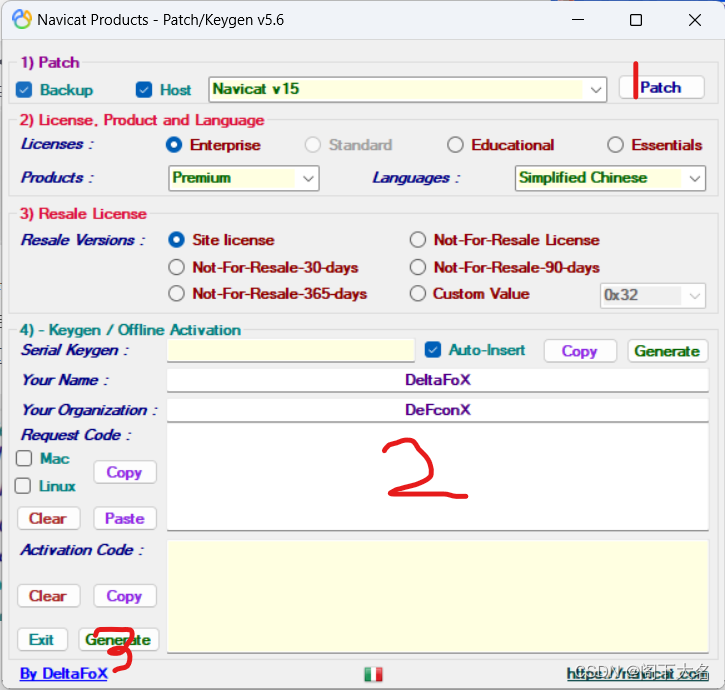725x690 pixels.
Task: Click inside the Activation Code text area
Action: pos(437,596)
